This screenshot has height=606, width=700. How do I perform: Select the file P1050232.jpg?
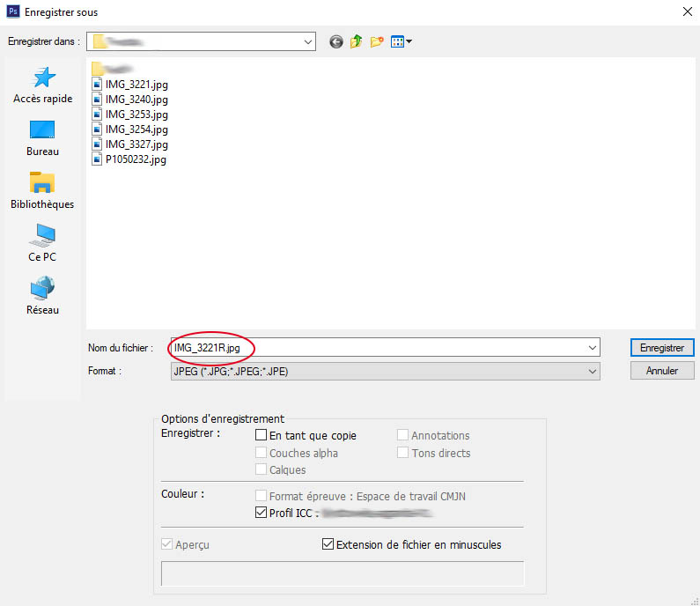point(135,159)
